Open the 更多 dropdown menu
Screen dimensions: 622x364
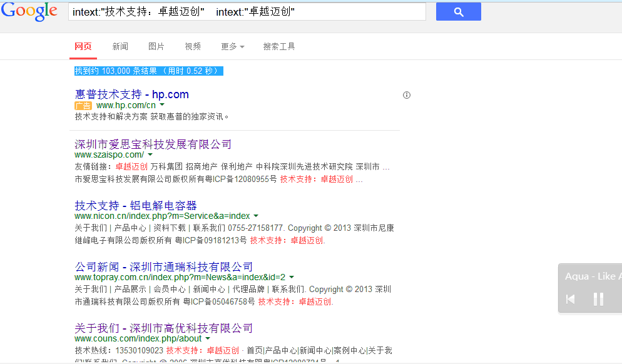point(232,47)
